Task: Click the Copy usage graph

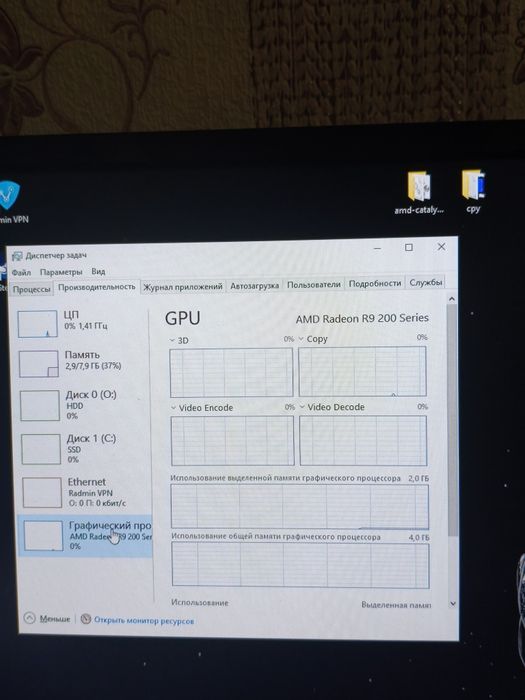Action: (x=362, y=371)
